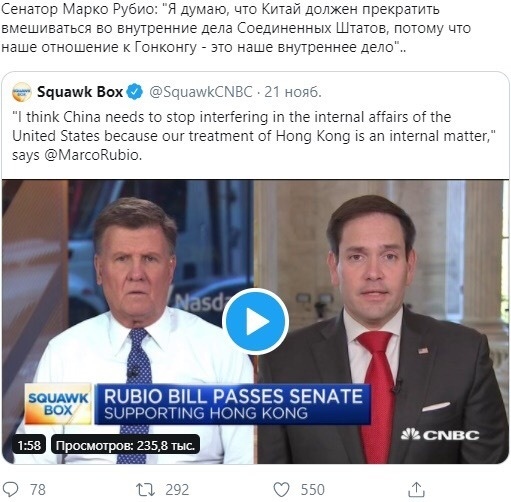
Task: Open the share upload icon
Action: pyautogui.click(x=416, y=489)
